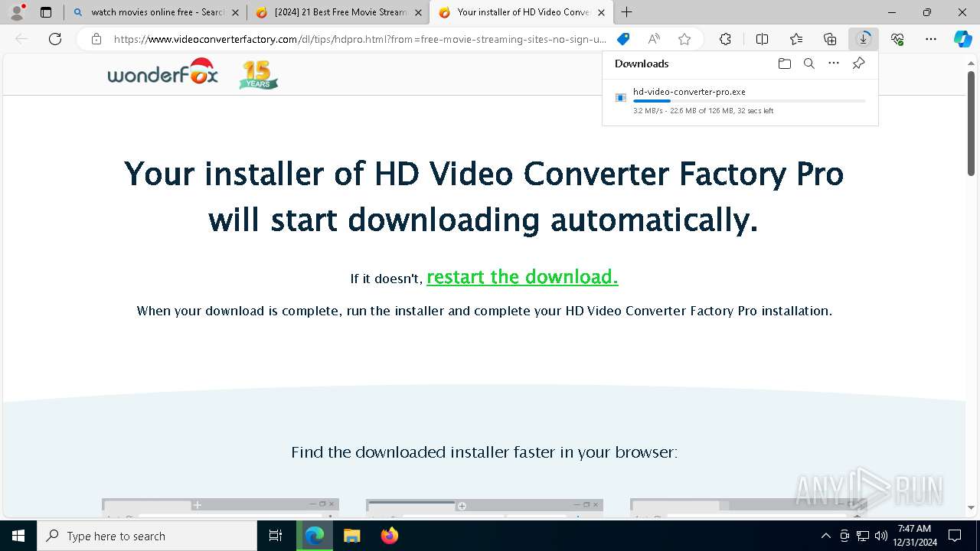The height and width of the screenshot is (551, 980).
Task: Switch to 'watch movies online free' tab
Action: pyautogui.click(x=156, y=12)
